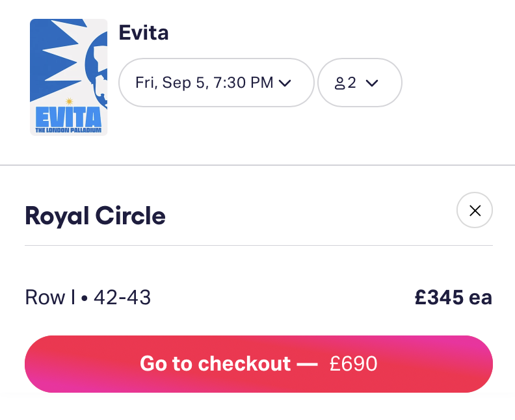
Task: Click the person icon in the quantity selector
Action: pyautogui.click(x=339, y=83)
